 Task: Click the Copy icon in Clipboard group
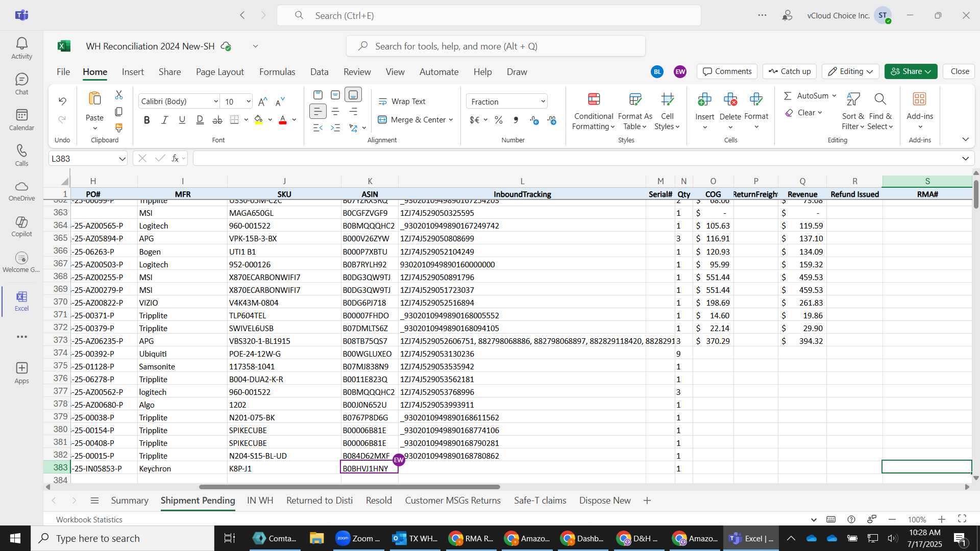[119, 111]
